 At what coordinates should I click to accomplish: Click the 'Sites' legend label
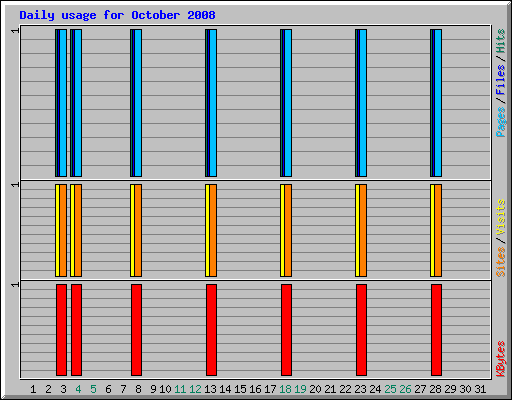500,262
